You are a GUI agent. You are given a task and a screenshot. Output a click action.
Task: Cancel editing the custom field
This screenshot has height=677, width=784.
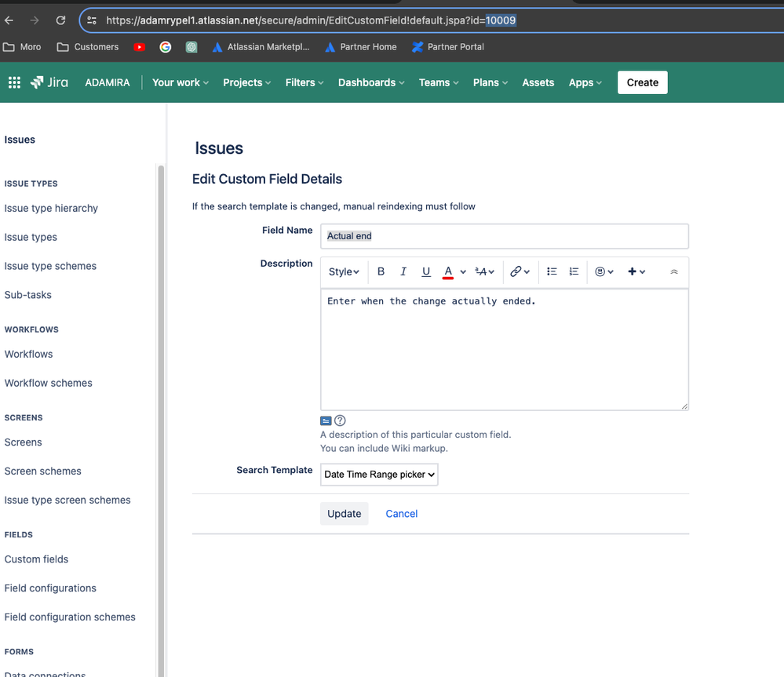tap(402, 514)
